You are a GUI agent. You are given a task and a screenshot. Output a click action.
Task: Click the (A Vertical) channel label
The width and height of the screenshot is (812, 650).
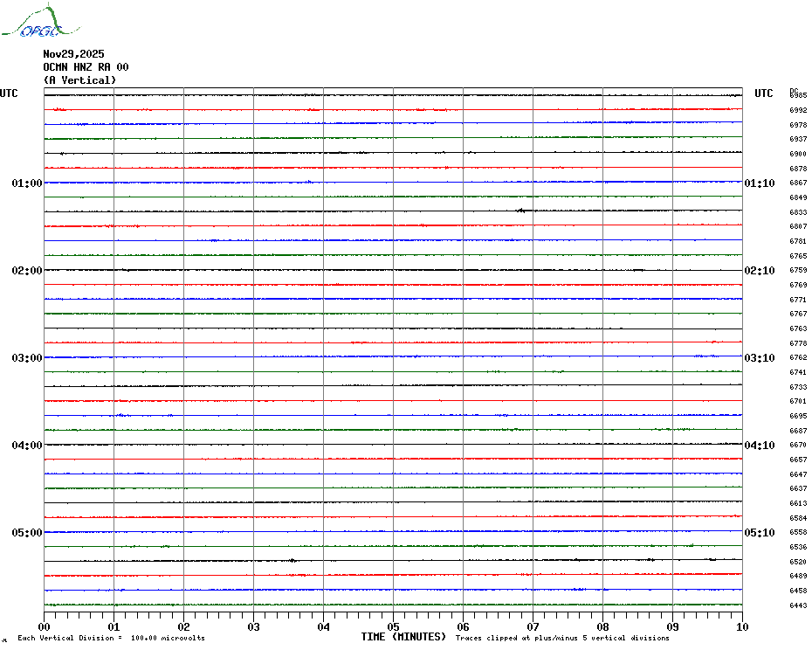click(79, 80)
